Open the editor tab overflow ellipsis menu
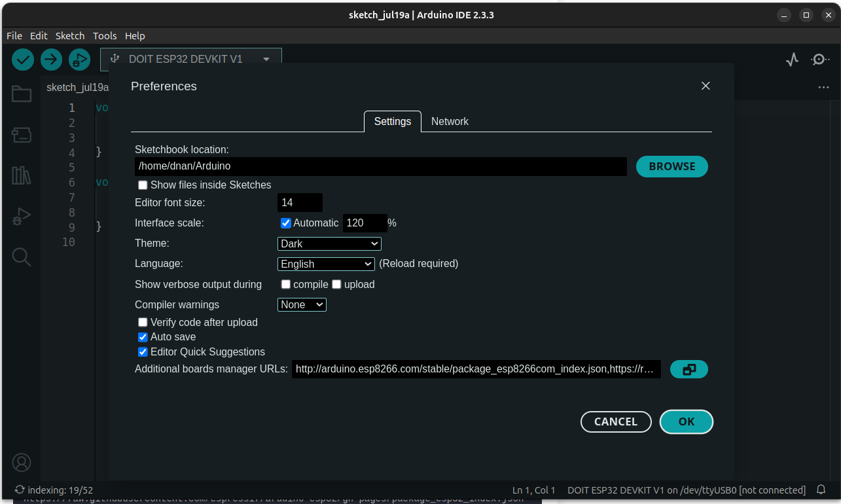The image size is (841, 504). pyautogui.click(x=823, y=87)
